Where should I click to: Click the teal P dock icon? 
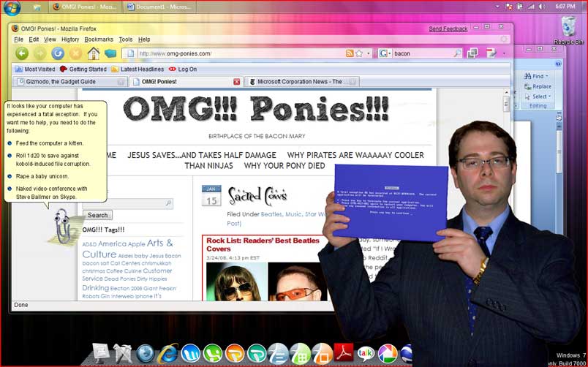coord(257,353)
